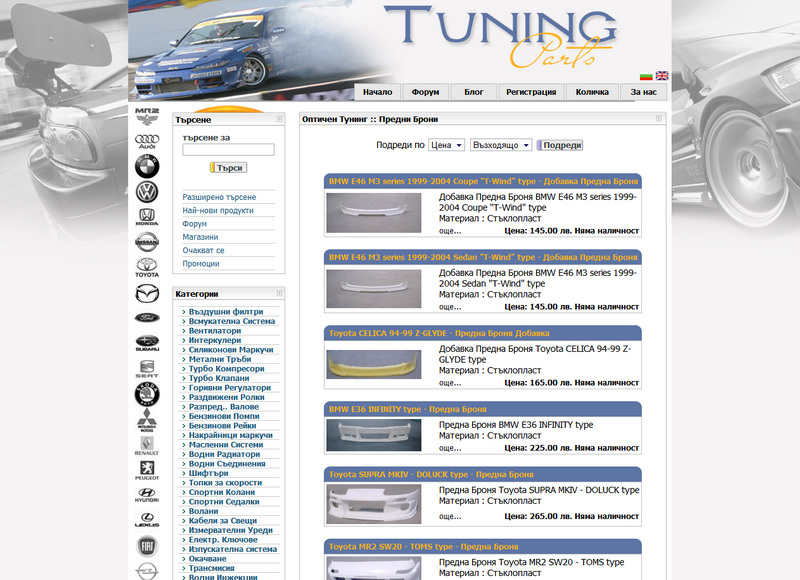Viewport: 800px width, 580px height.
Task: Choose the Volkswagen brand logo
Action: (147, 192)
